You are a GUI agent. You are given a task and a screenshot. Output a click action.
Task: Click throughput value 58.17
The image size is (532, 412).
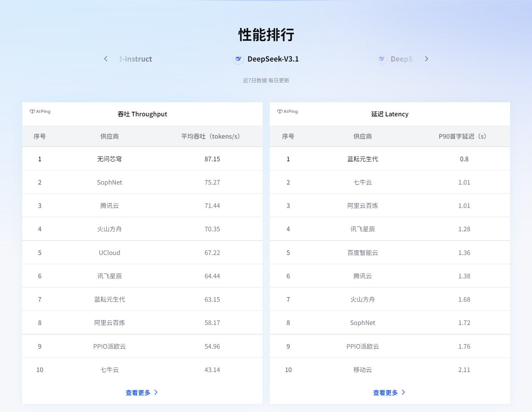click(212, 323)
